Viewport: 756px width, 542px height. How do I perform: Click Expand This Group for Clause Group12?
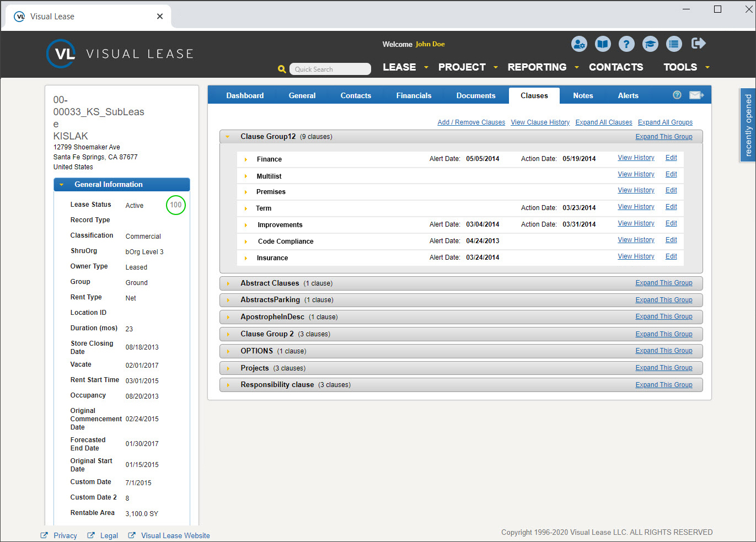pos(664,137)
